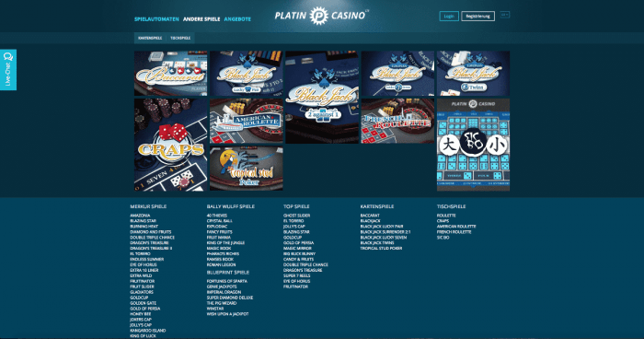The width and height of the screenshot is (644, 339).
Task: Click Magic Book link
Action: coord(219,249)
